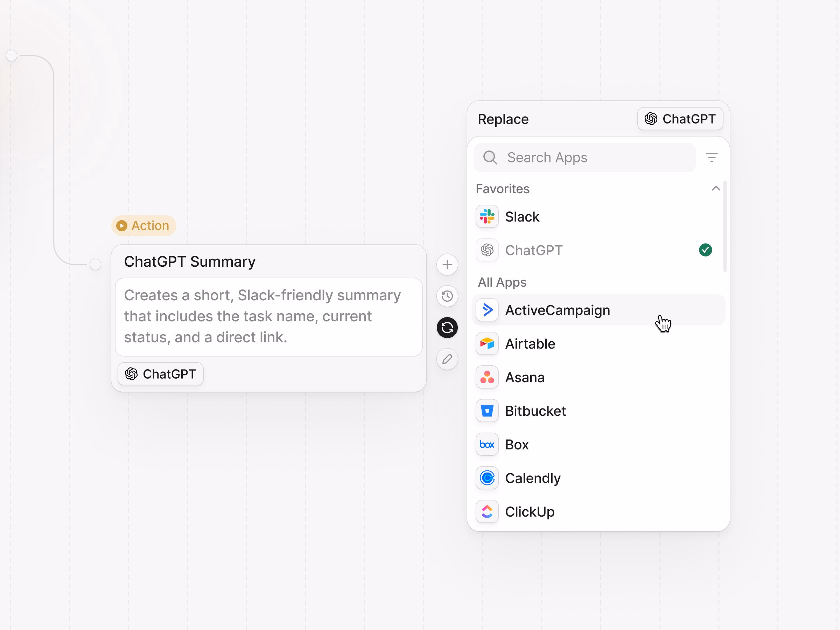
Task: Click the magnifier icon in search field
Action: pyautogui.click(x=490, y=157)
